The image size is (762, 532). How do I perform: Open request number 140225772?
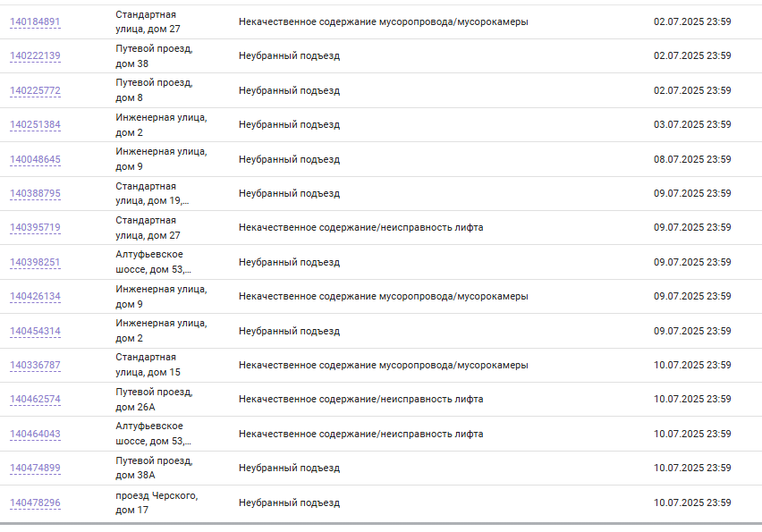pyautogui.click(x=35, y=91)
